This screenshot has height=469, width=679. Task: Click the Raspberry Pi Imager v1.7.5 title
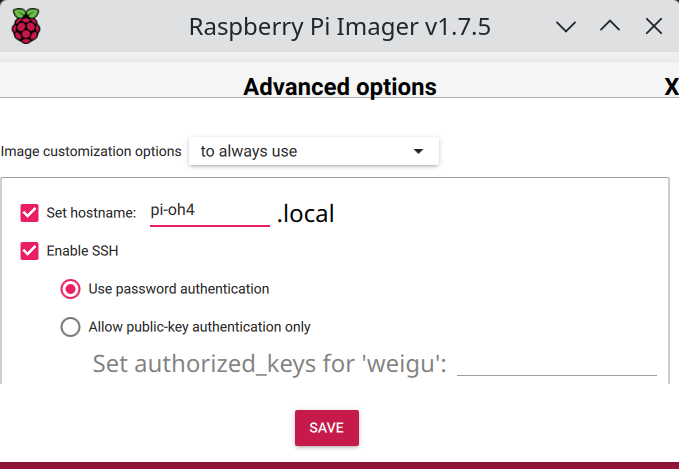pyautogui.click(x=340, y=27)
